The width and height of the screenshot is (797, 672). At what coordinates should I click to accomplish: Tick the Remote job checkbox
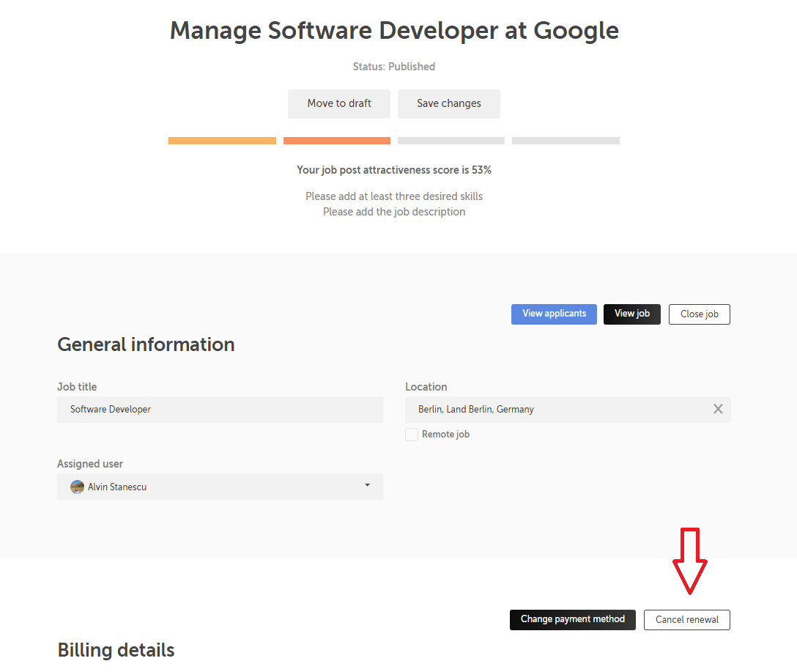412,435
